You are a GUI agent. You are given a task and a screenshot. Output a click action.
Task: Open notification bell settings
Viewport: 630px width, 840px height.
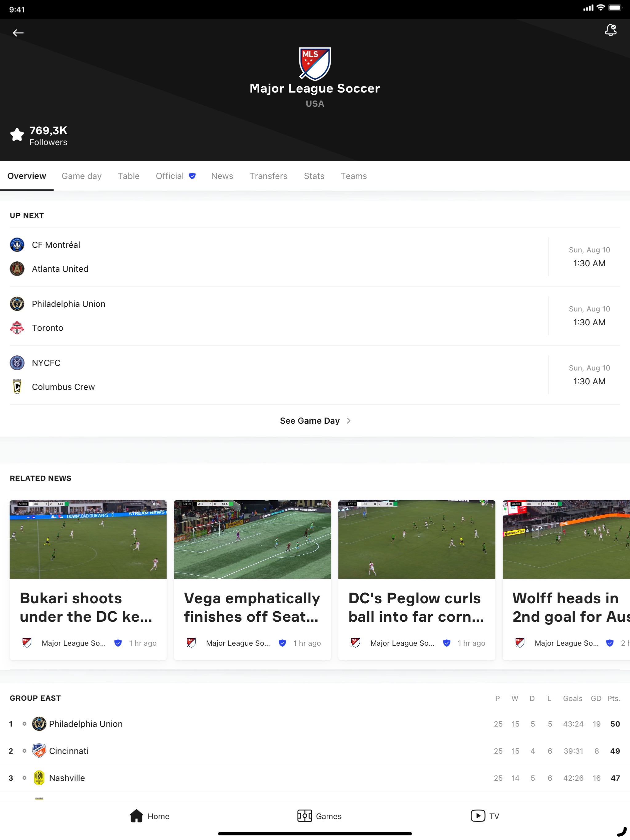tap(610, 30)
